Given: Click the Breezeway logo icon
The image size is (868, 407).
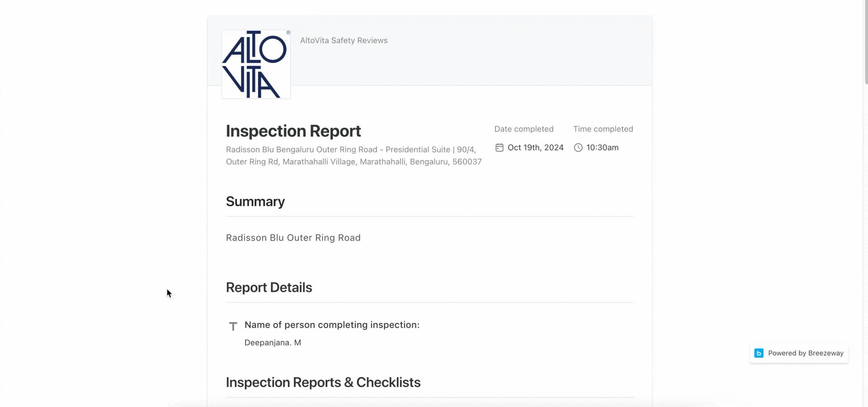Looking at the screenshot, I should 759,353.
